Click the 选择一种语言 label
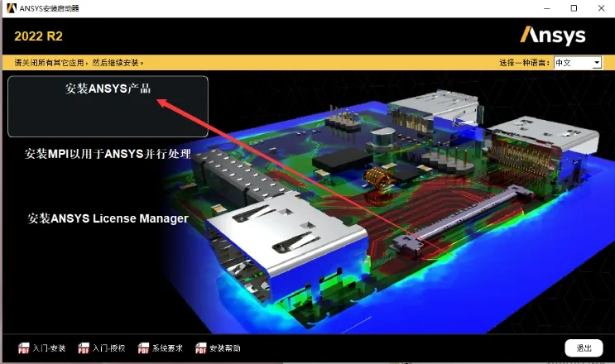This screenshot has height=364, width=615. point(524,63)
